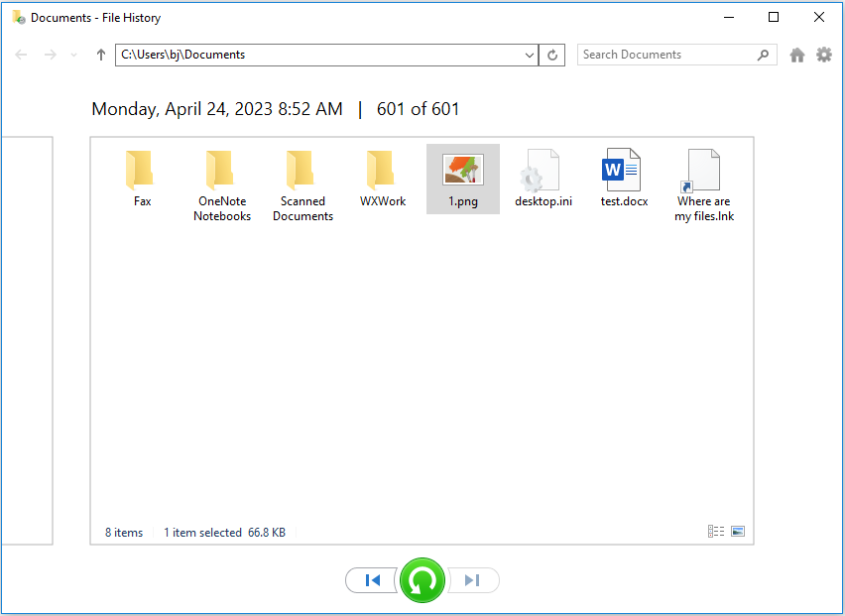Expand the recent locations dropdown
The width and height of the screenshot is (845, 616).
(74, 56)
